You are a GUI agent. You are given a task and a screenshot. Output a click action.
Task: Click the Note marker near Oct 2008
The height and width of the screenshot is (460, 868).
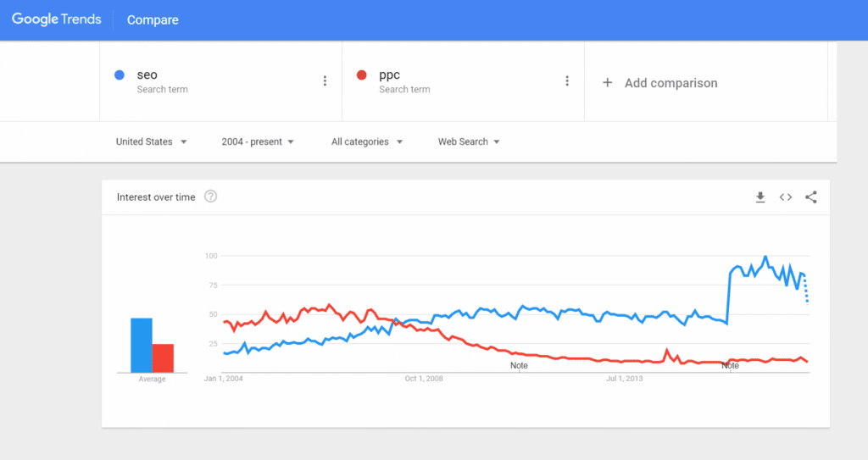[519, 365]
